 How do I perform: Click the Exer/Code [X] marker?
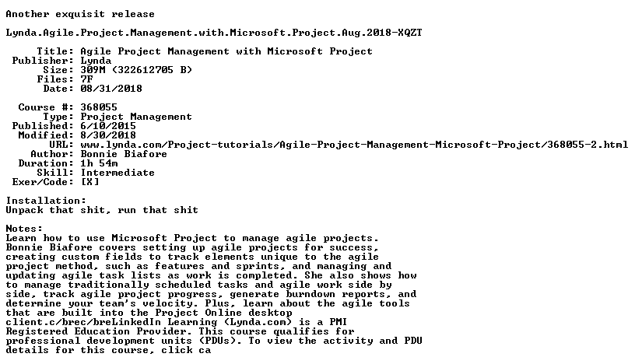(x=90, y=182)
